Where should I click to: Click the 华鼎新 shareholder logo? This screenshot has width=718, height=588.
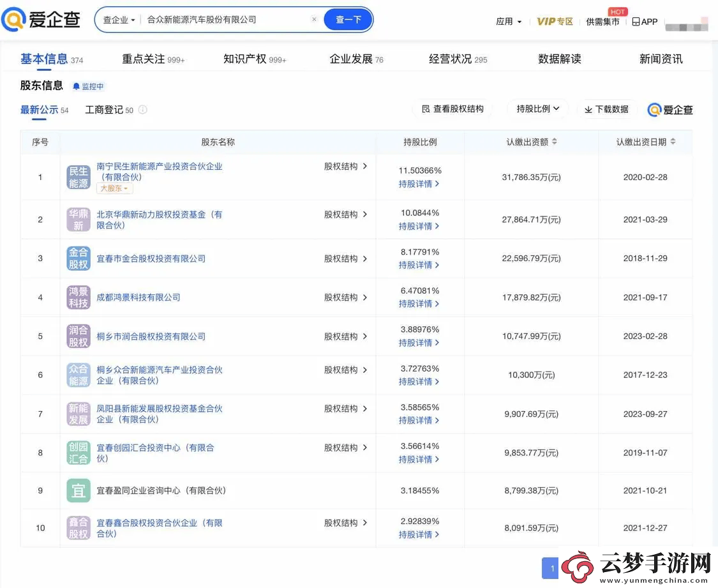(79, 220)
